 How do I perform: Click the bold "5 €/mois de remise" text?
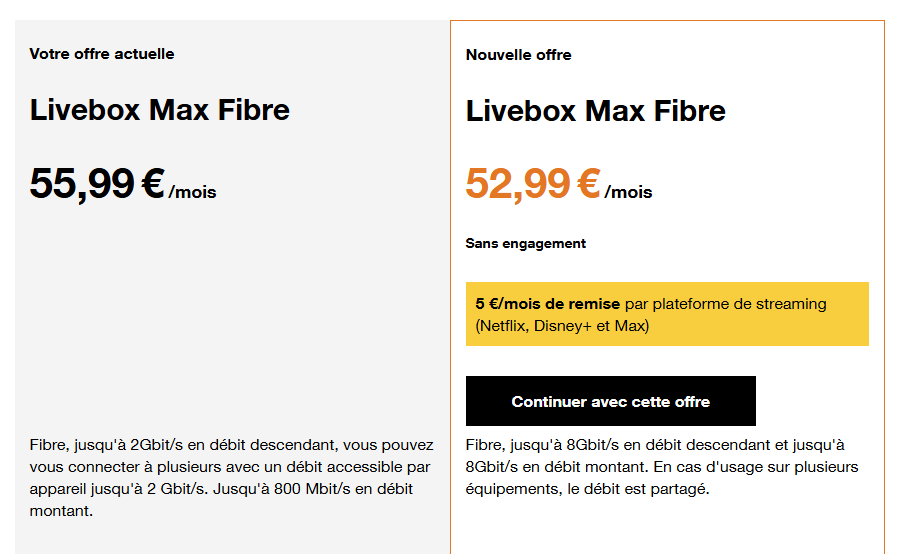[548, 304]
